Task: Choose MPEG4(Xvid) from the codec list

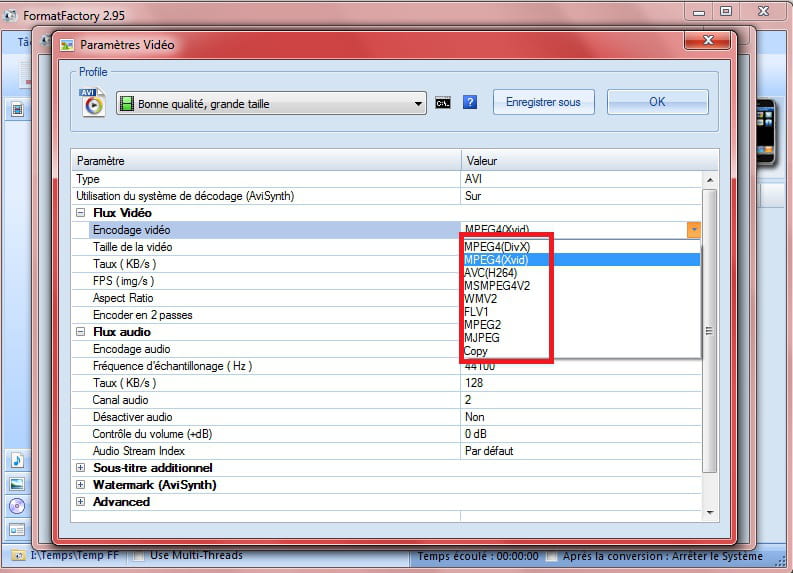Action: click(581, 259)
